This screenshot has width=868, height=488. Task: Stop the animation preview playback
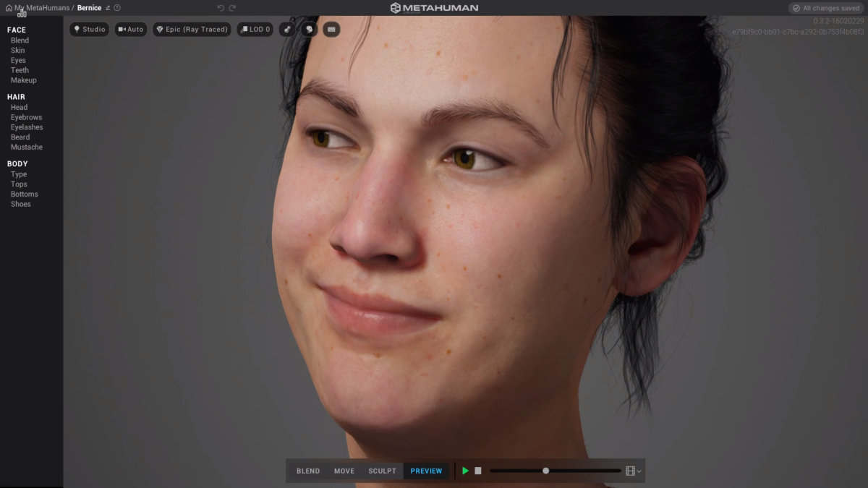click(x=478, y=471)
